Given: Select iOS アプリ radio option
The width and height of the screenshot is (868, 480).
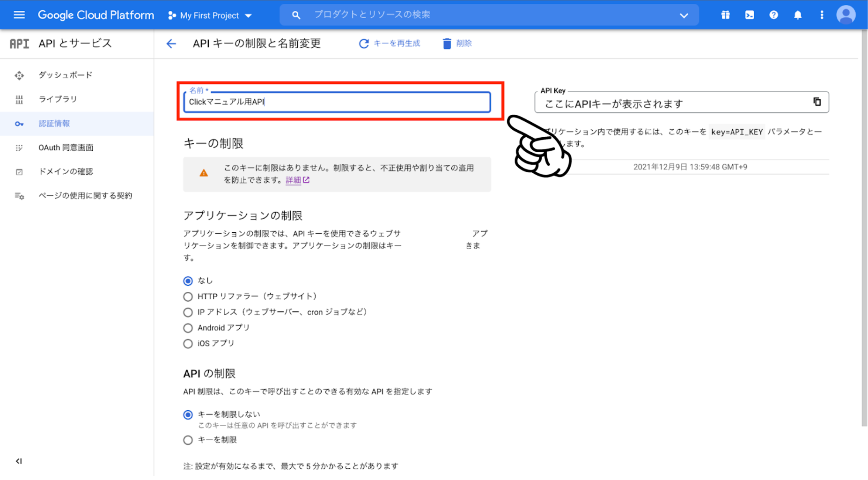Looking at the screenshot, I should (x=188, y=344).
